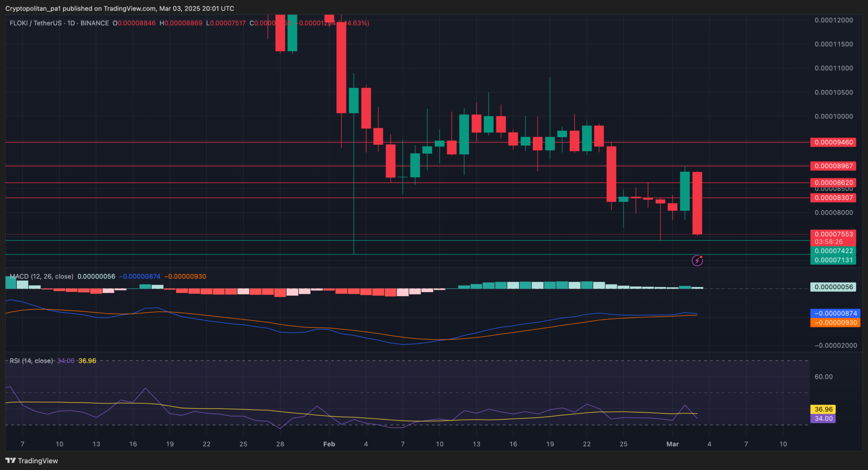Click the 0.00008967 red price label
868x470 pixels.
tap(833, 166)
